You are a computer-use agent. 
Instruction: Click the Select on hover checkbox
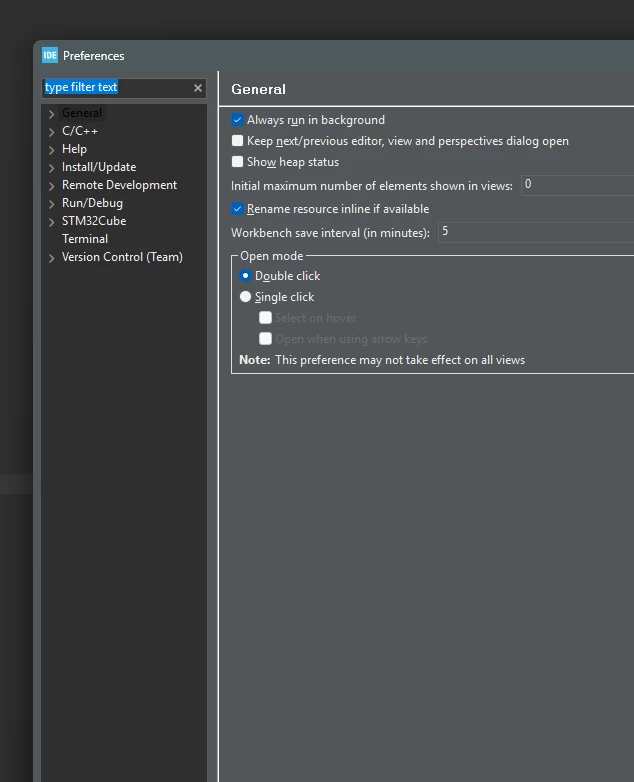coord(265,318)
